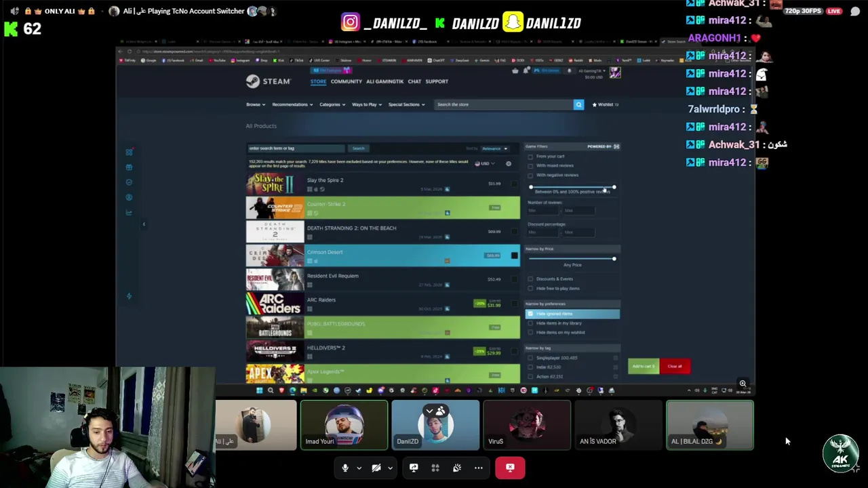This screenshot has height=488, width=868.
Task: Click the positive reviews slider left handle
Action: tap(531, 187)
